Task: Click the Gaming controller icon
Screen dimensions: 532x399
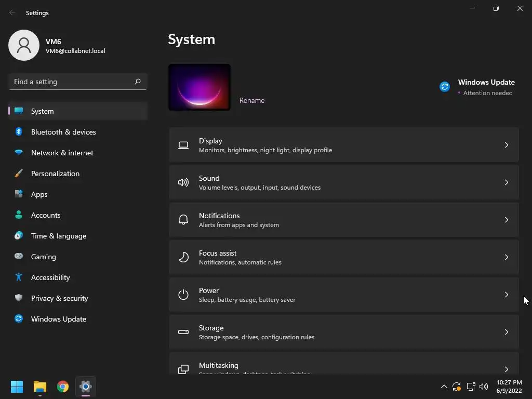Action: click(x=19, y=256)
